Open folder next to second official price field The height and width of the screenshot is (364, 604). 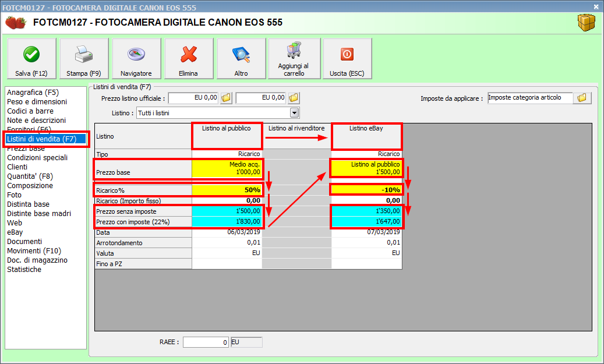[x=294, y=98]
